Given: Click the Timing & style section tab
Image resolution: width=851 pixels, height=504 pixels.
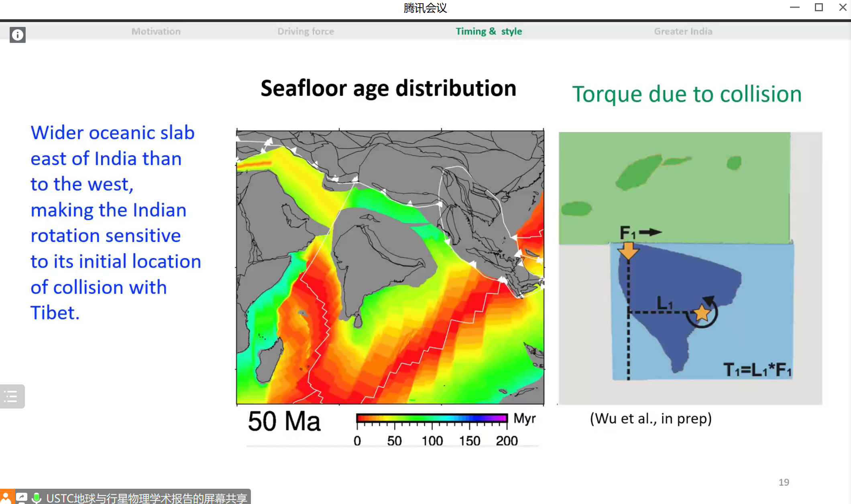Looking at the screenshot, I should (x=489, y=31).
